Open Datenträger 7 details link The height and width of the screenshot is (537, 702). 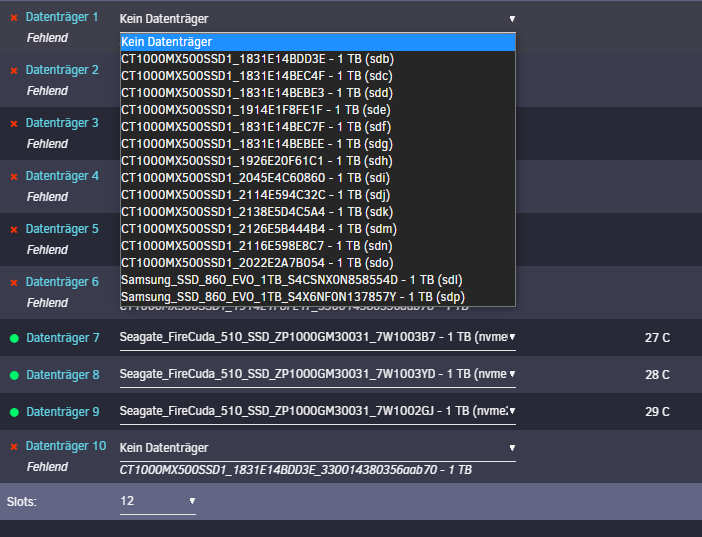[63, 338]
